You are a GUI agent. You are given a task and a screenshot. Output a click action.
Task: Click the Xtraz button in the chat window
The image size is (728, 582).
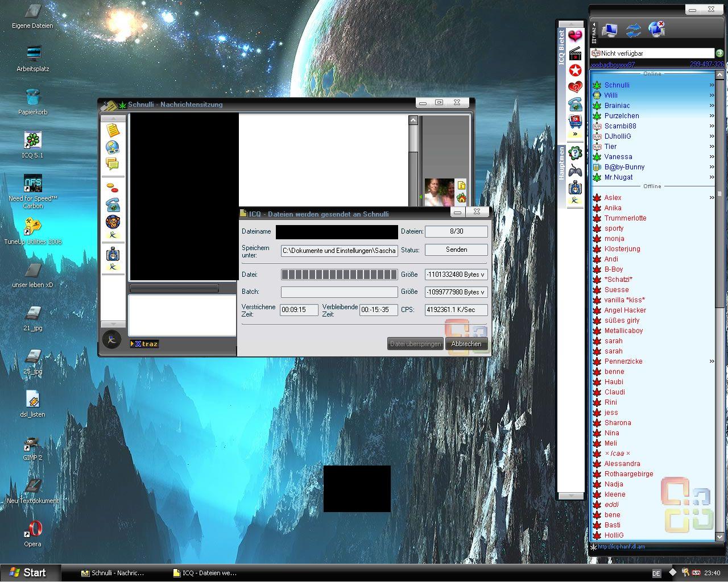[144, 344]
